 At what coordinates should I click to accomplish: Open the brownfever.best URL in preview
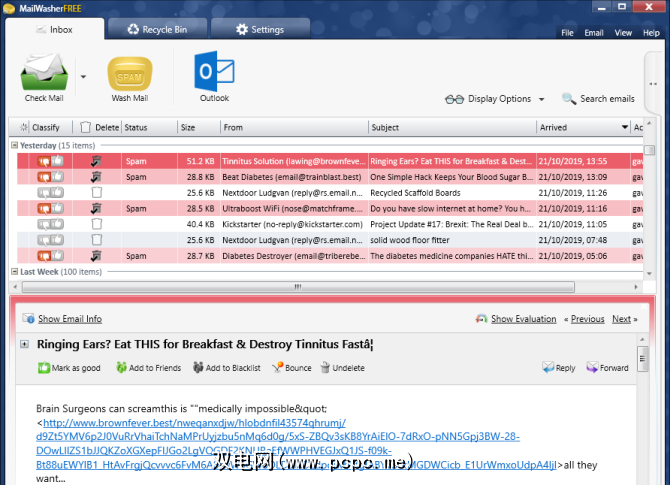[278, 444]
